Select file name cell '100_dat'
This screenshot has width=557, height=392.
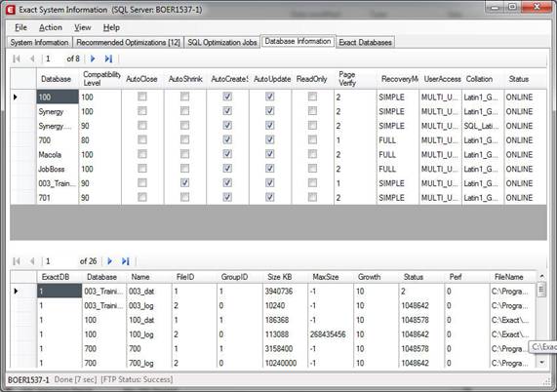[149, 320]
